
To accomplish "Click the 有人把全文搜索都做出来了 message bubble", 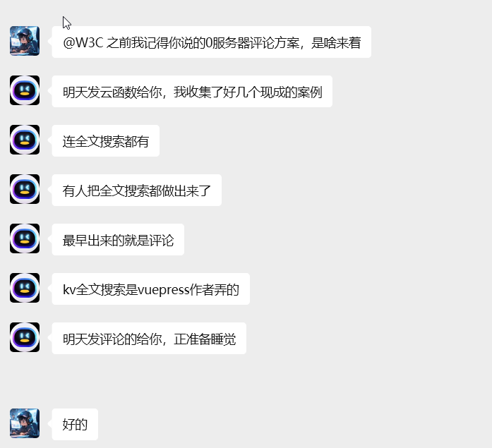I will [x=137, y=190].
